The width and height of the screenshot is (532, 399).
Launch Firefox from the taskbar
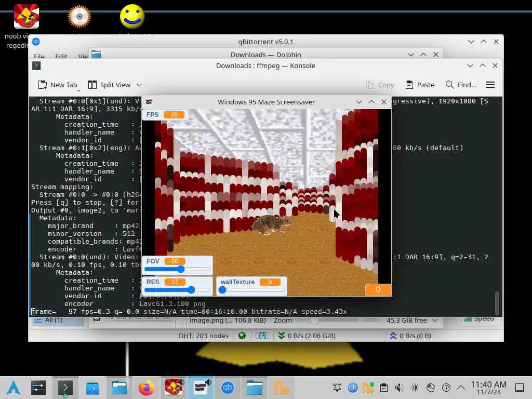(x=146, y=388)
